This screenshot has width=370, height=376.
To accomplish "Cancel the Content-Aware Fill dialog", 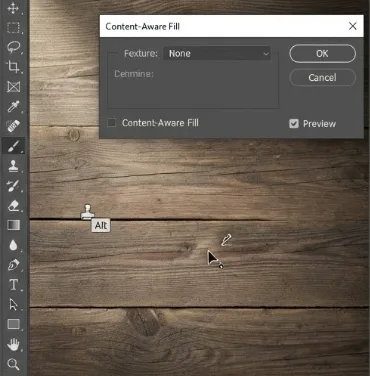I will 322,78.
